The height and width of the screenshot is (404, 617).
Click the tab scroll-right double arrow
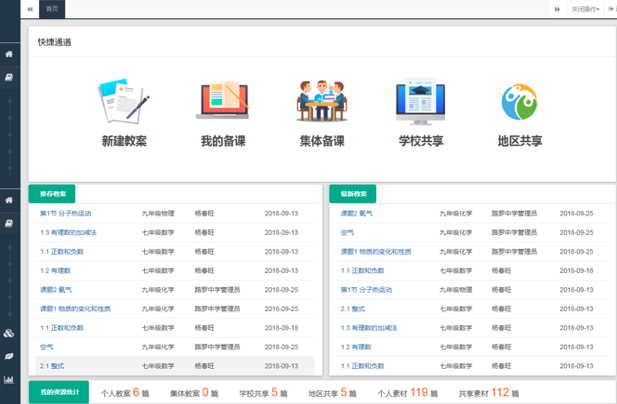click(557, 9)
